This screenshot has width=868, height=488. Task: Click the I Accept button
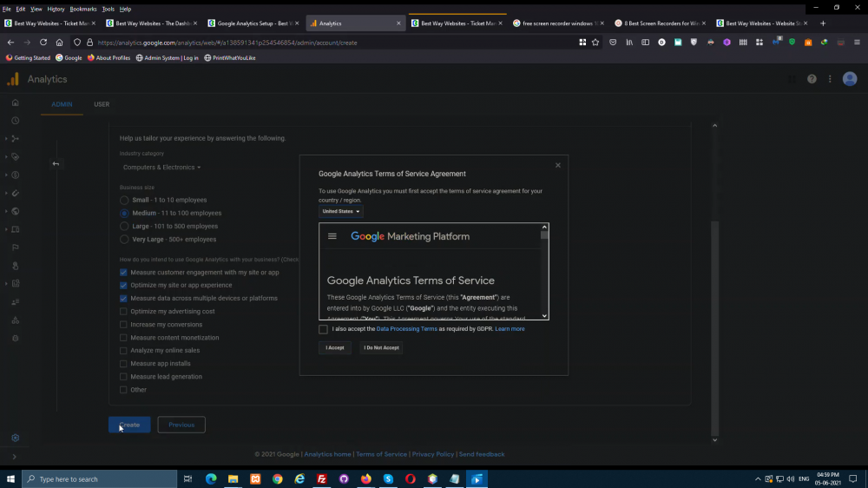click(x=335, y=348)
